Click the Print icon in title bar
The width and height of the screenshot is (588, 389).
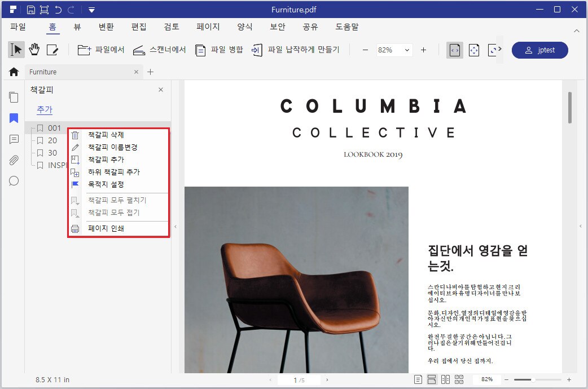(44, 10)
